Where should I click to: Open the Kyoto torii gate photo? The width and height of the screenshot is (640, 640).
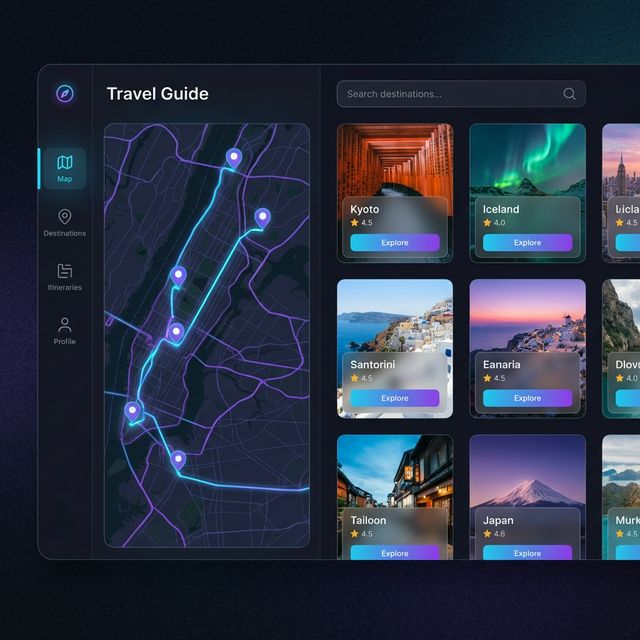tap(394, 158)
